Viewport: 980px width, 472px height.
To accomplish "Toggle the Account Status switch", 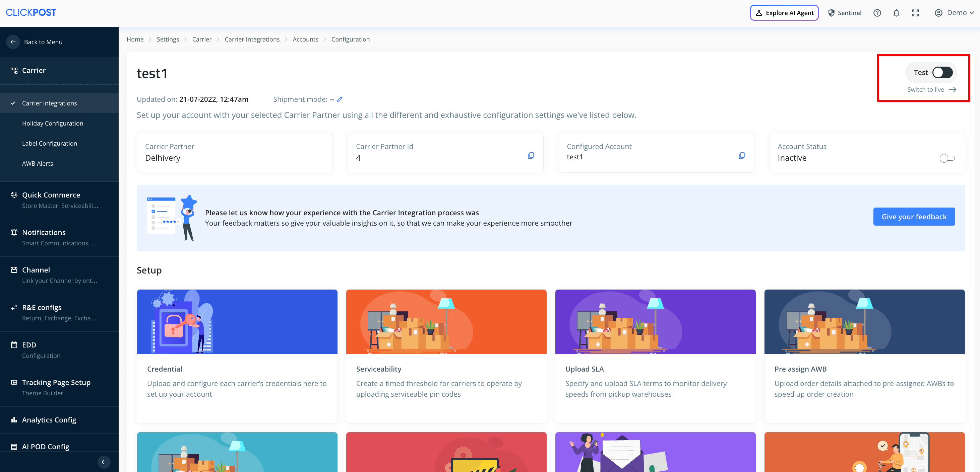I will 946,158.
